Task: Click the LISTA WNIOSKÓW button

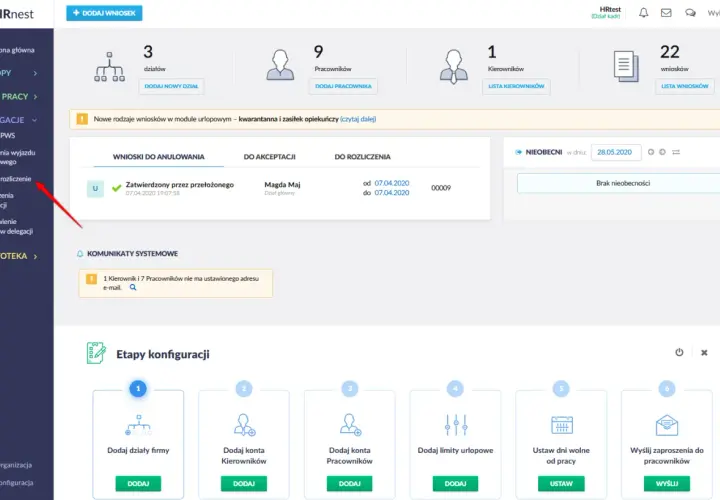Action: click(685, 86)
